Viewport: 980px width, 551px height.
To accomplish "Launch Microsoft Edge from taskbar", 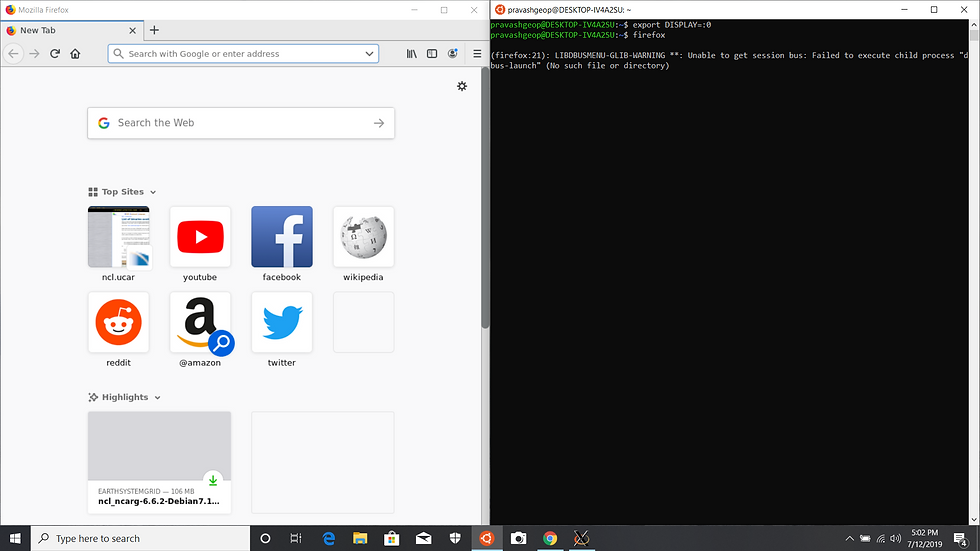I will [x=328, y=539].
